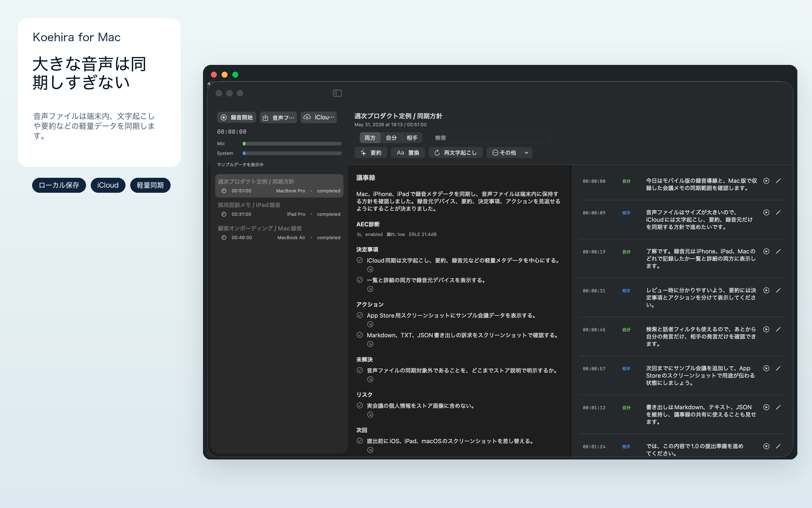Edit the transcript segment at 00:00:31

(x=778, y=290)
